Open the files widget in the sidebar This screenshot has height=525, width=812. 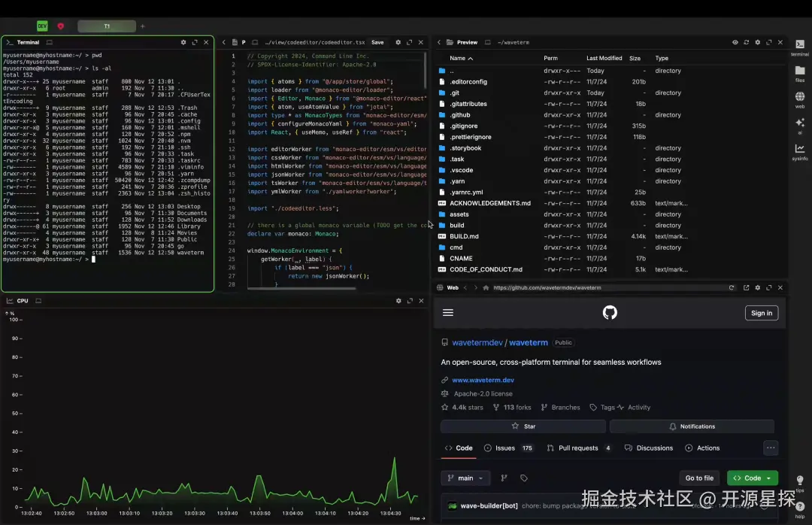pyautogui.click(x=799, y=73)
